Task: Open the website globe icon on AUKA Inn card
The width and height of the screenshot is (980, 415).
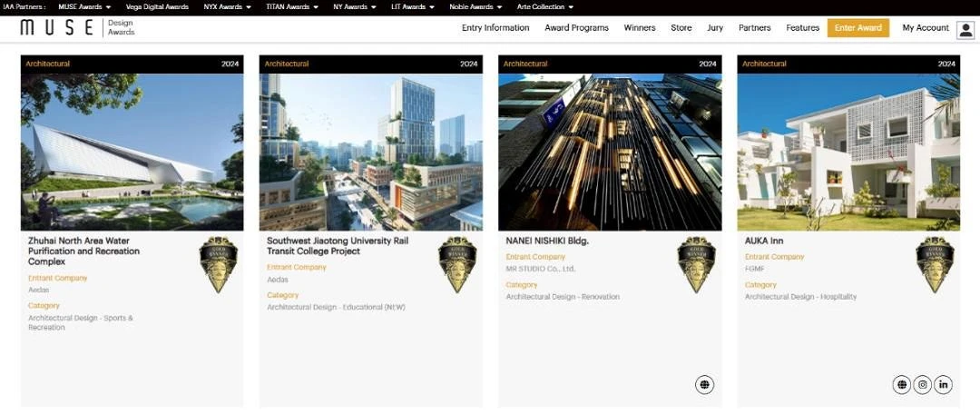Action: [901, 385]
